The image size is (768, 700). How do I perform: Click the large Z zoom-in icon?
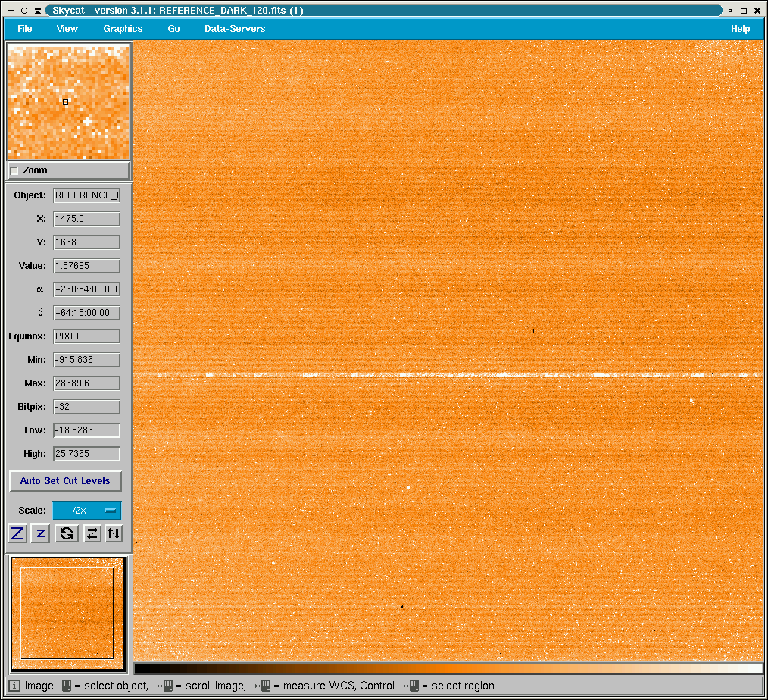coord(18,533)
